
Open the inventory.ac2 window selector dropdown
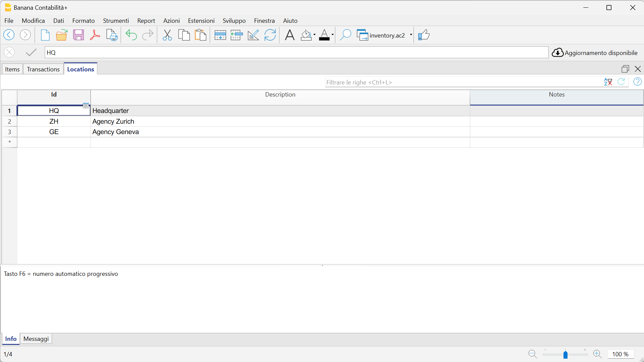tap(411, 35)
